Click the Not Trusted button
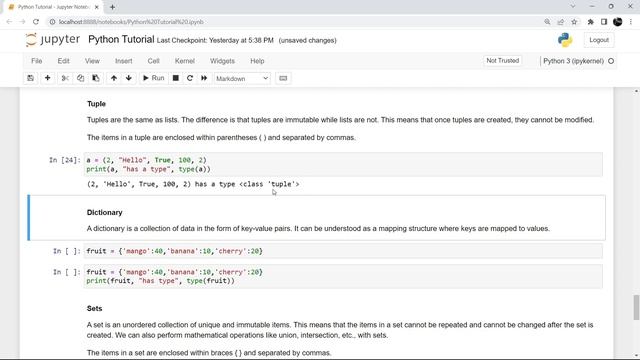The image size is (640, 360). [502, 60]
